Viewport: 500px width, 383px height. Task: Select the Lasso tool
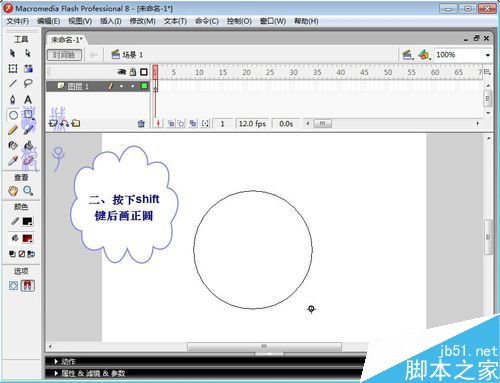pos(28,83)
